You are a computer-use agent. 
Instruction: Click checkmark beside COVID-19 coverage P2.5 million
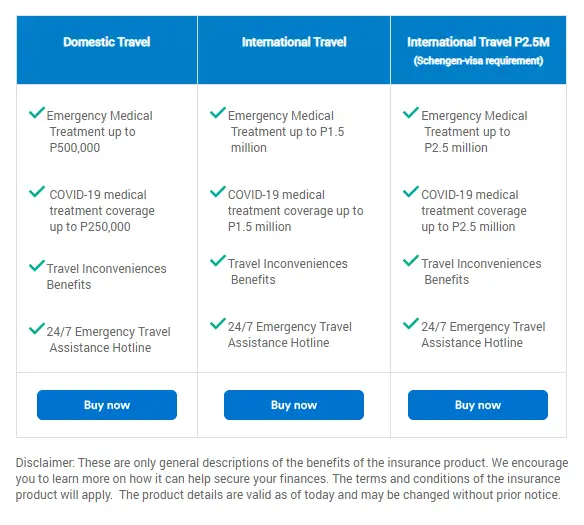point(411,191)
